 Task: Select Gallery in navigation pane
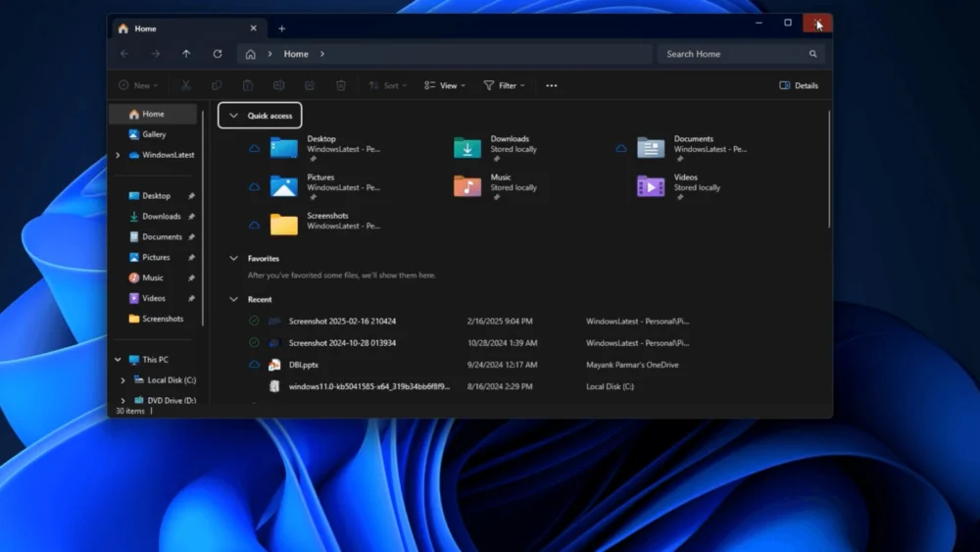(154, 134)
